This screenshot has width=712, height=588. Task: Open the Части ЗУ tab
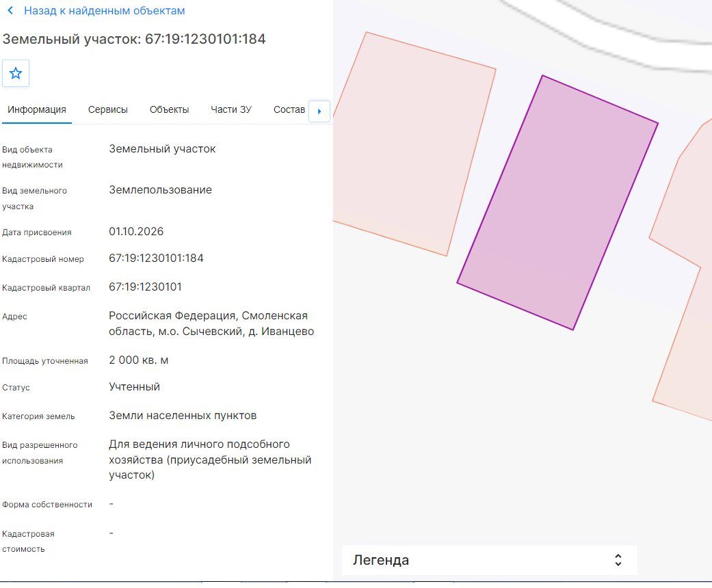click(x=231, y=109)
